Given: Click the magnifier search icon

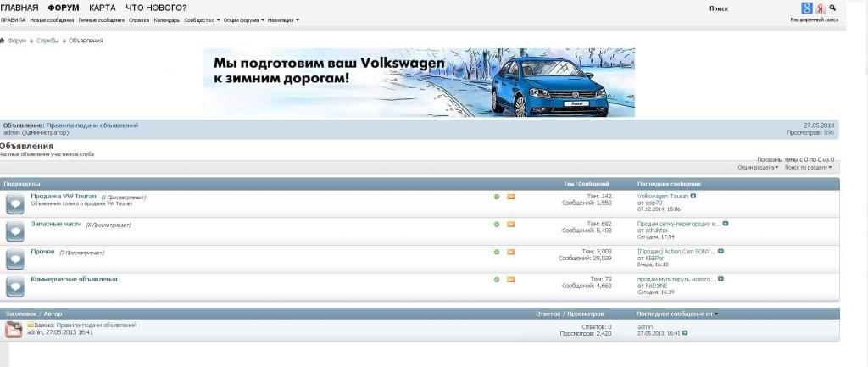Looking at the screenshot, I should coord(832,8).
